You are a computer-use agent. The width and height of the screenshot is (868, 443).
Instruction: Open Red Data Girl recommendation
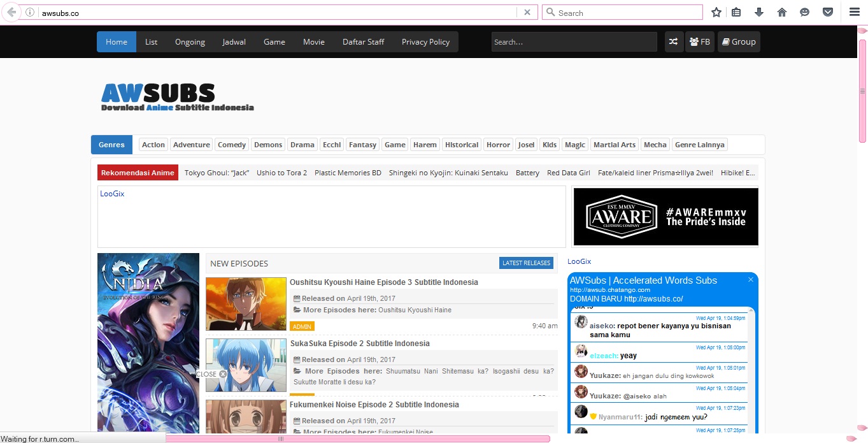pos(569,173)
